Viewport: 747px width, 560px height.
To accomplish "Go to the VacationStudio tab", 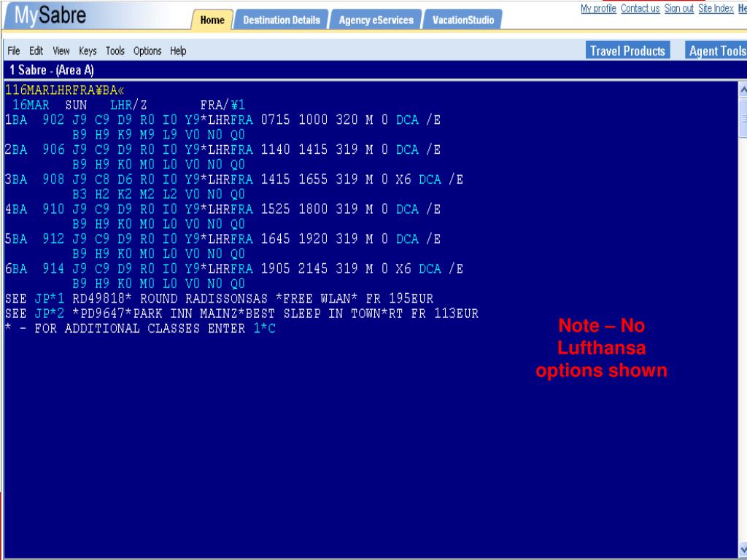I will 463,20.
